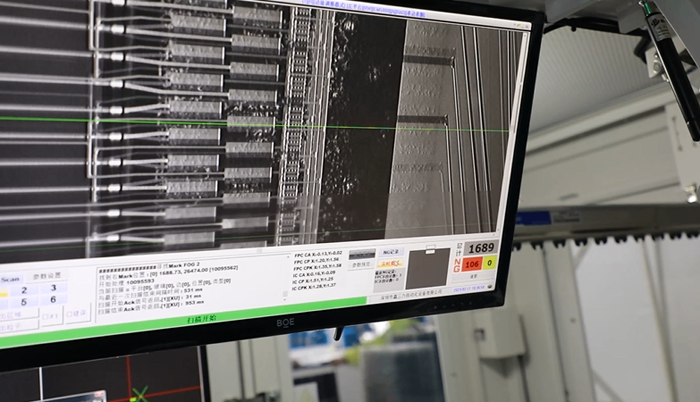
Task: Click the small dark image strip thumbnail
Action: click(361, 254)
